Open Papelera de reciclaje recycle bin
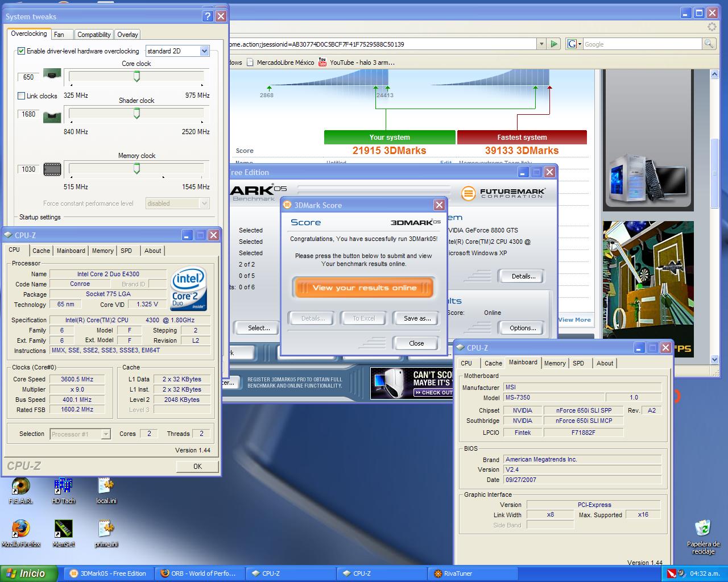Viewport: 728px width, 582px height. click(703, 537)
